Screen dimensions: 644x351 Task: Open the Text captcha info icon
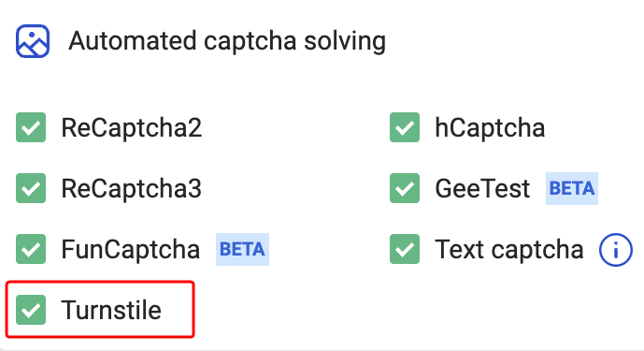pos(615,250)
